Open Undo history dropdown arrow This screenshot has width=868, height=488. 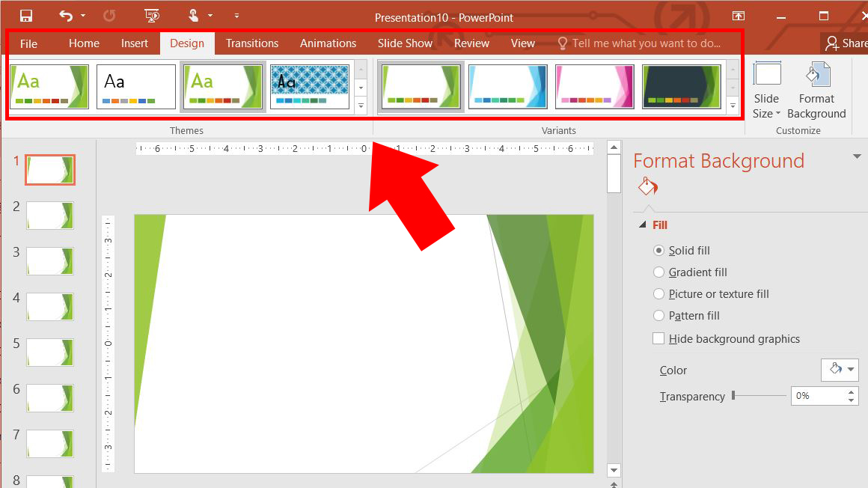click(x=83, y=16)
